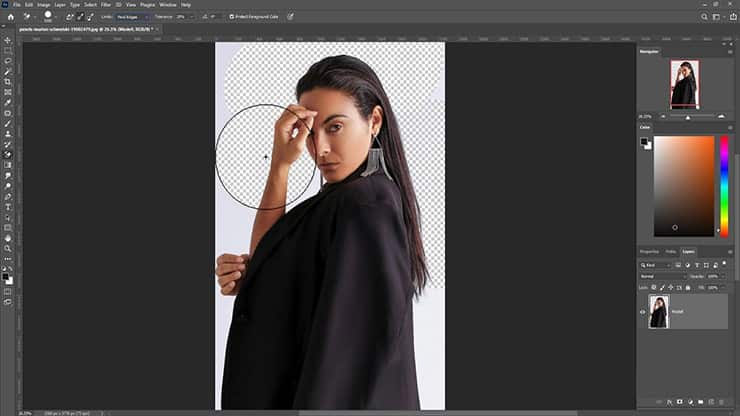Select the Move tool

7,39
